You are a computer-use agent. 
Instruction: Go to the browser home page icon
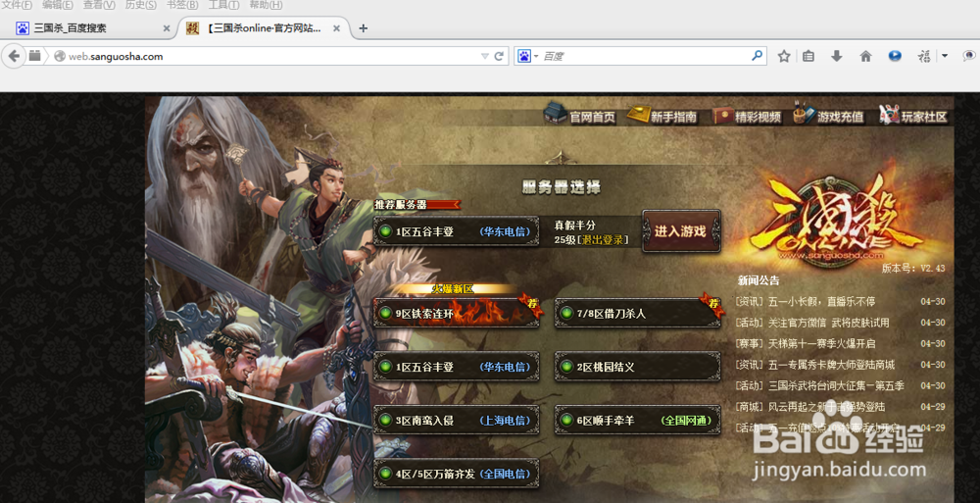[865, 56]
